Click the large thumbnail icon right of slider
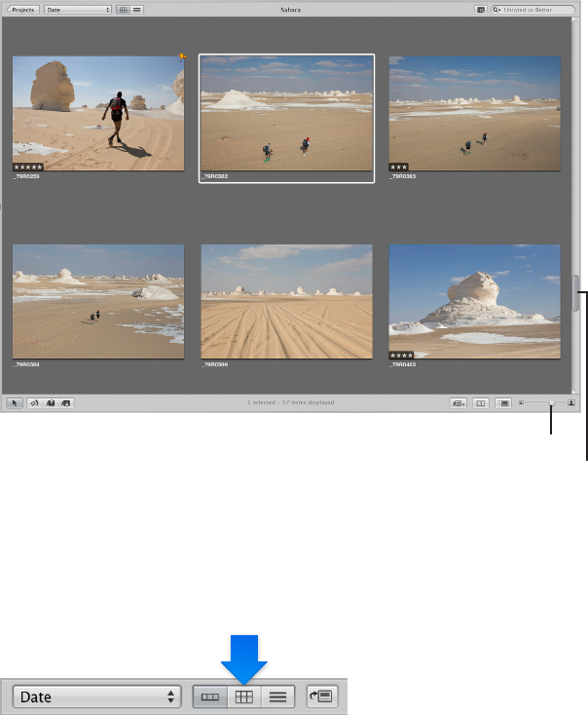Viewport: 588px width, 715px height. click(x=571, y=402)
